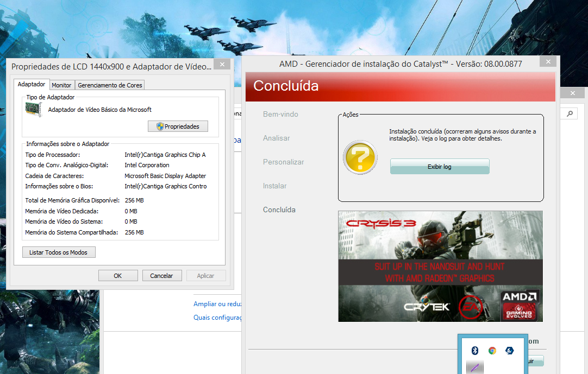Image resolution: width=588 pixels, height=374 pixels.
Task: Click the 'Instalação concluída' message text
Action: click(463, 135)
